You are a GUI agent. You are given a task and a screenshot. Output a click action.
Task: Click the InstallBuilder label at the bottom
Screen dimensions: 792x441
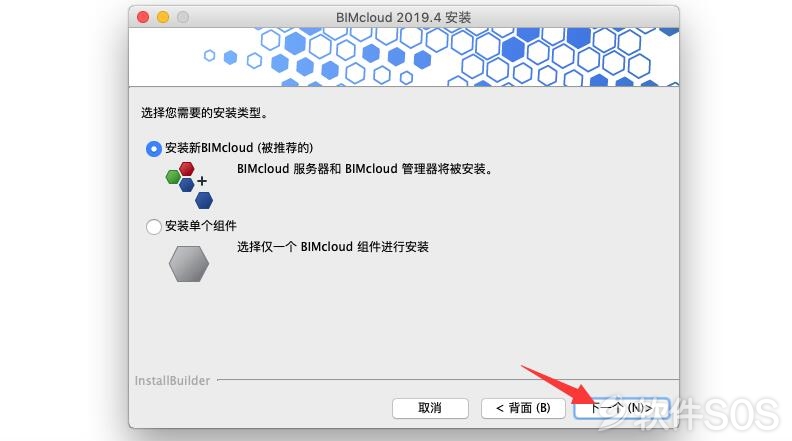coord(172,381)
